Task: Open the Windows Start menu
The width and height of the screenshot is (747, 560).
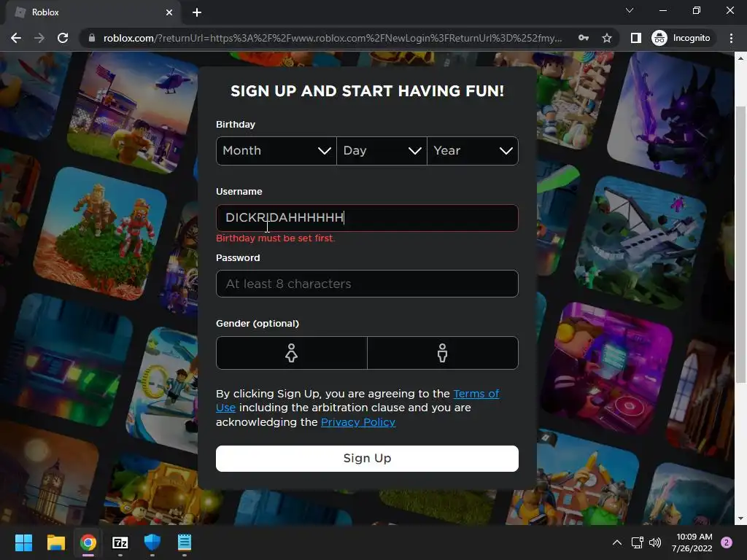Action: tap(23, 542)
